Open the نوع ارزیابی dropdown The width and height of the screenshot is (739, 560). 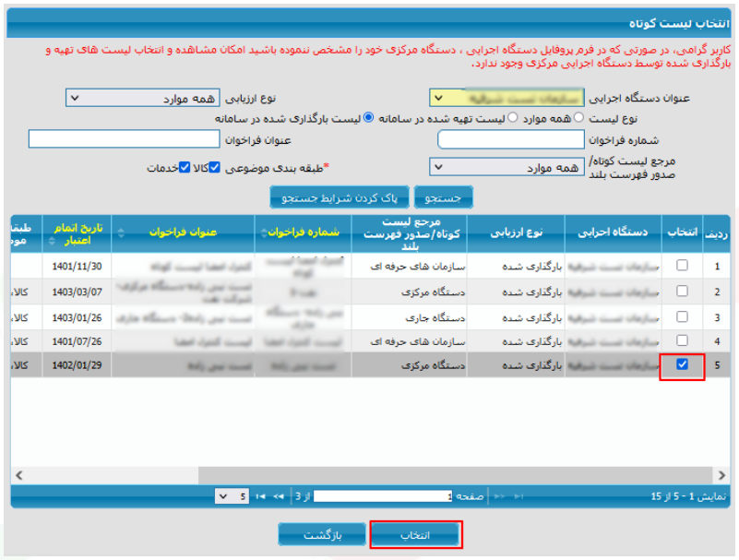coord(142,98)
